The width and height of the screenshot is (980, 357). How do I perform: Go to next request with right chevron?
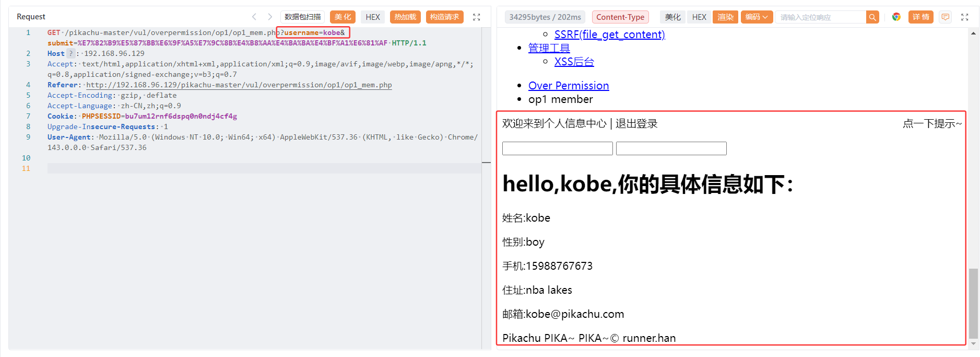coord(270,17)
